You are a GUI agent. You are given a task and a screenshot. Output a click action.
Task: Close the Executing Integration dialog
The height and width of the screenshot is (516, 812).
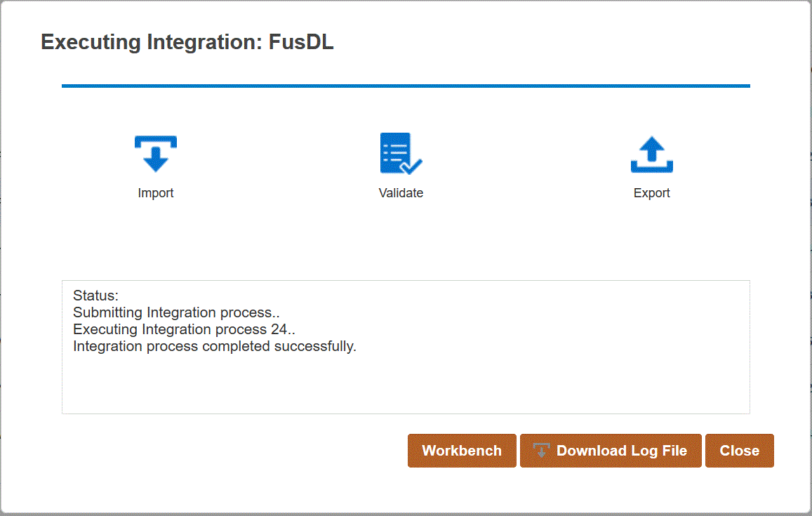[x=739, y=450]
